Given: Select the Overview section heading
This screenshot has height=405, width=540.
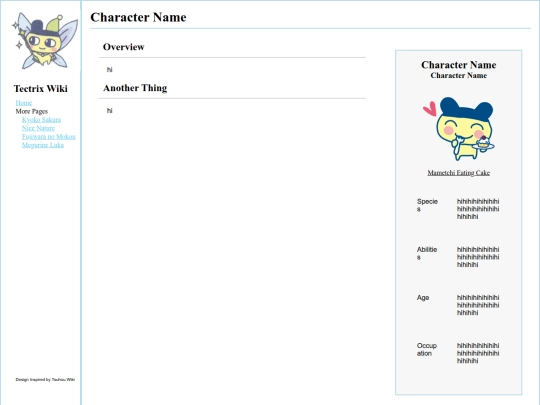Looking at the screenshot, I should coord(124,47).
